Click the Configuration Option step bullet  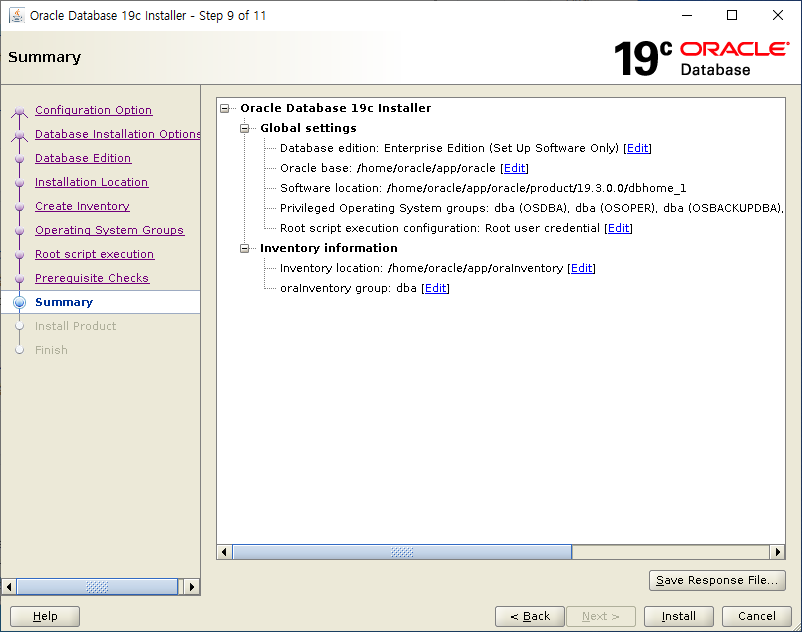pyautogui.click(x=19, y=110)
